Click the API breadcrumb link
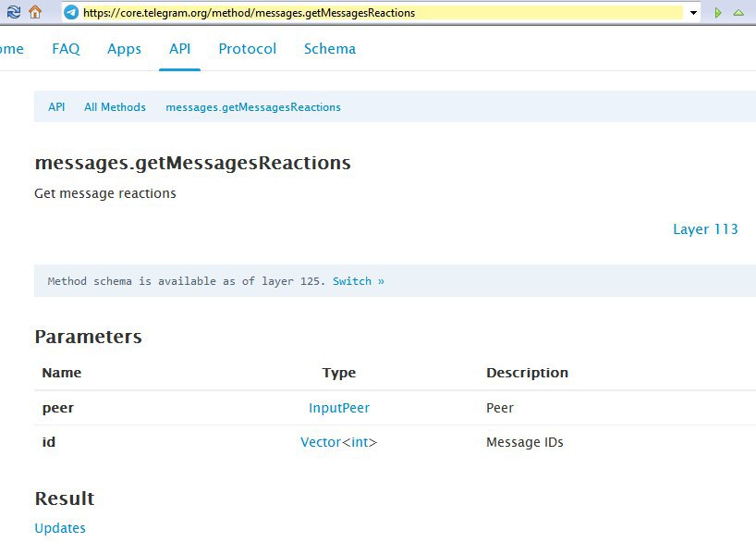756x542 pixels. coord(56,107)
